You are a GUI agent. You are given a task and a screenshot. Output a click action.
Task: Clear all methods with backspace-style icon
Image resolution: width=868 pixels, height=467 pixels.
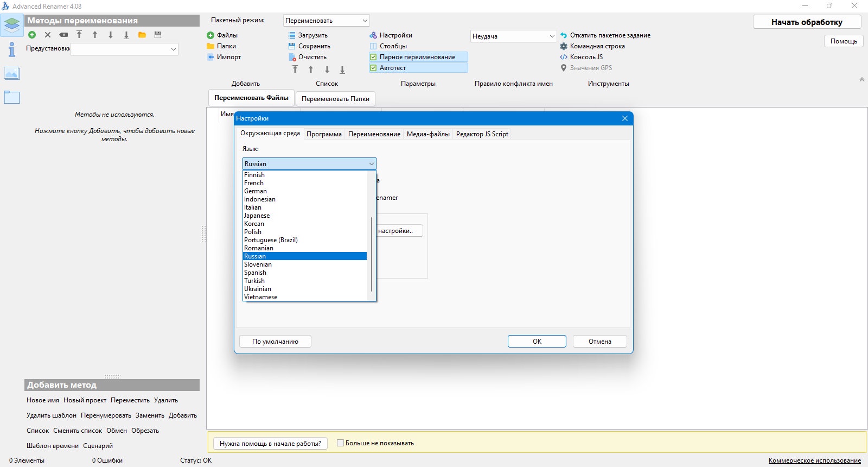63,35
